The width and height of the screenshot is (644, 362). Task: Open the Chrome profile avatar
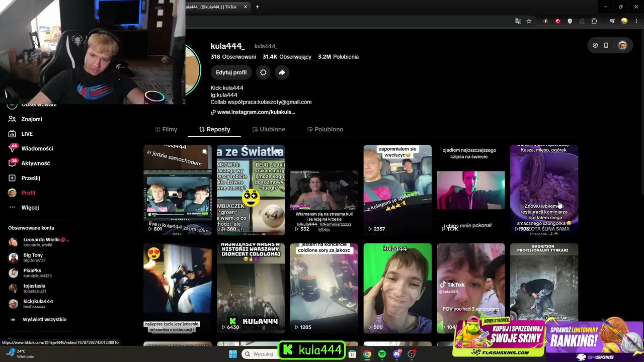click(x=624, y=21)
